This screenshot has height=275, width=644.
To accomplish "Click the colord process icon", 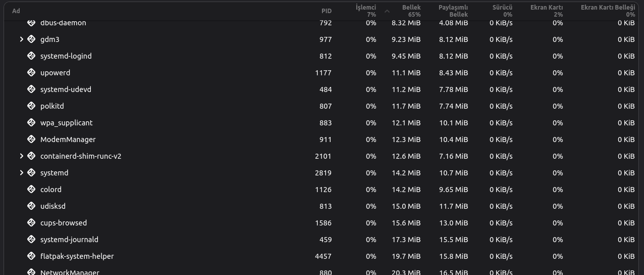I will pyautogui.click(x=31, y=190).
